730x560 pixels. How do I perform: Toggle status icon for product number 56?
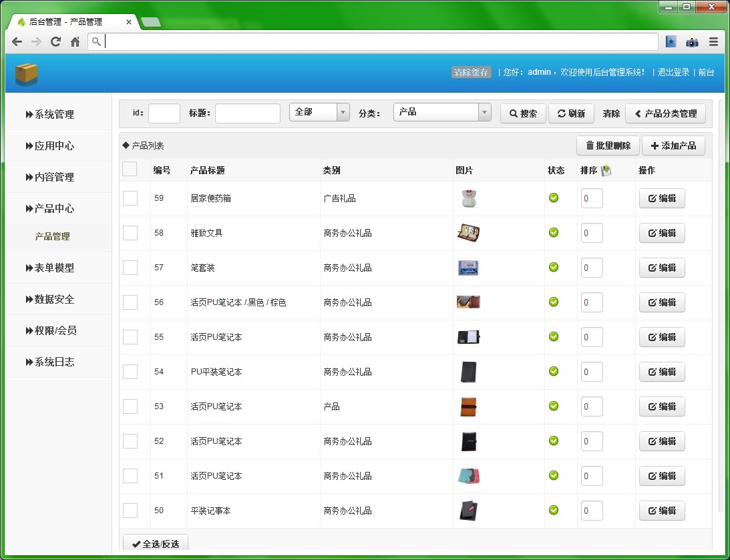click(x=554, y=302)
